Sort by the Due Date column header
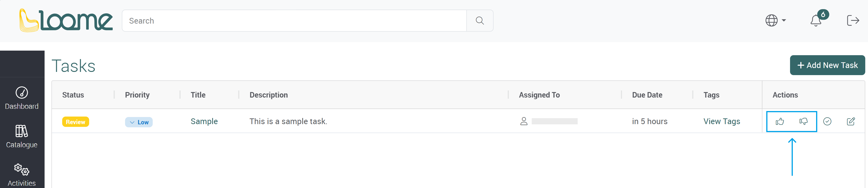The height and width of the screenshot is (188, 868). (647, 95)
